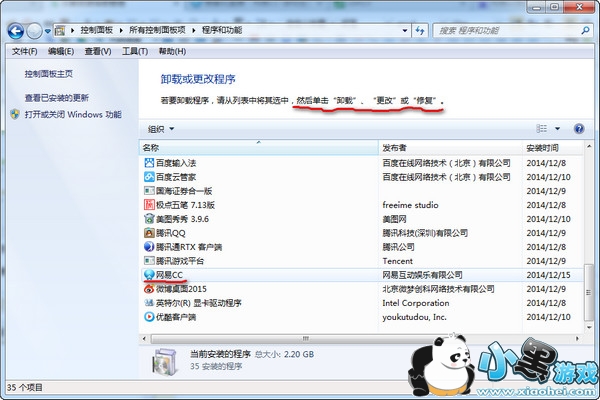Click the magnifier search icon

click(x=585, y=31)
